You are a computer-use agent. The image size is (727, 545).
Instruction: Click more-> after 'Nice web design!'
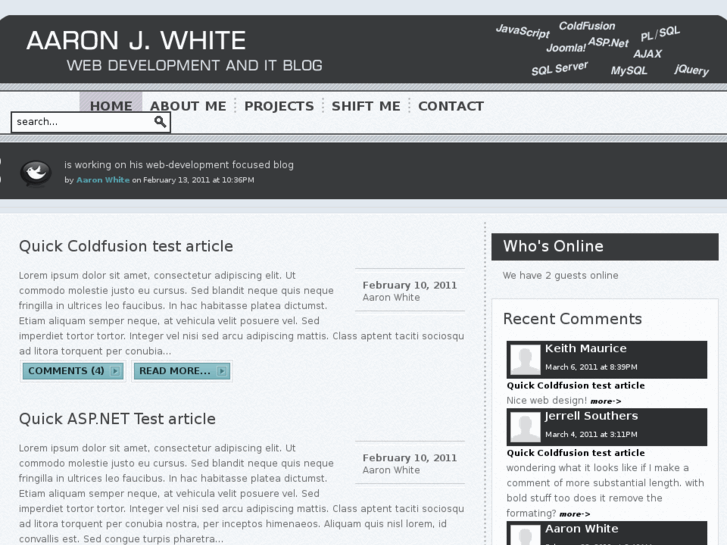coord(606,401)
